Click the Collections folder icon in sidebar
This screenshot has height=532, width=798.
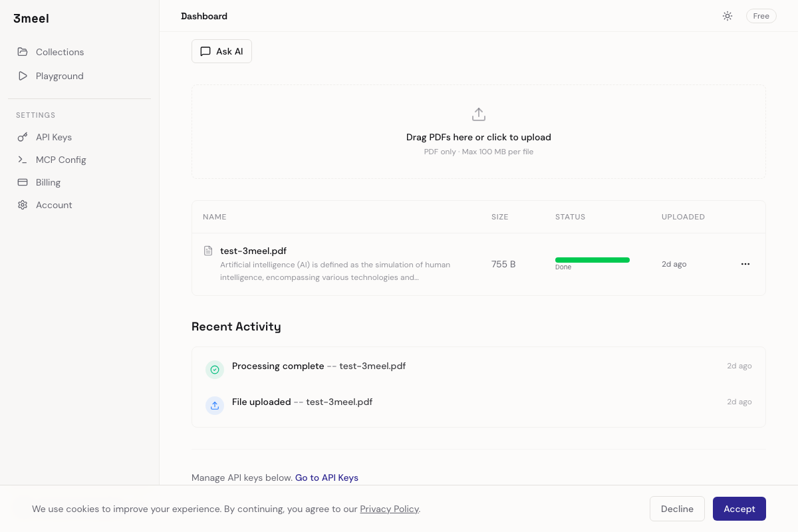[x=23, y=52]
